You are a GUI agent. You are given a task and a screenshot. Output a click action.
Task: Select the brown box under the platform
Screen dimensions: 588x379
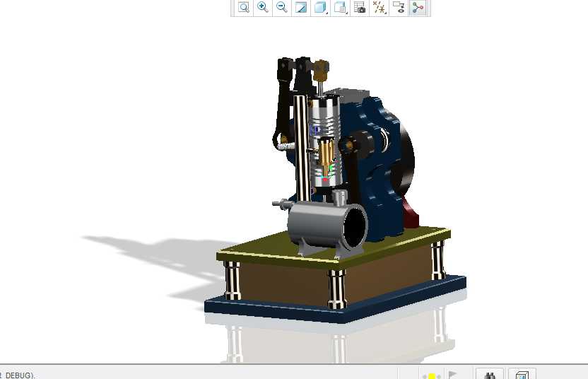click(284, 285)
